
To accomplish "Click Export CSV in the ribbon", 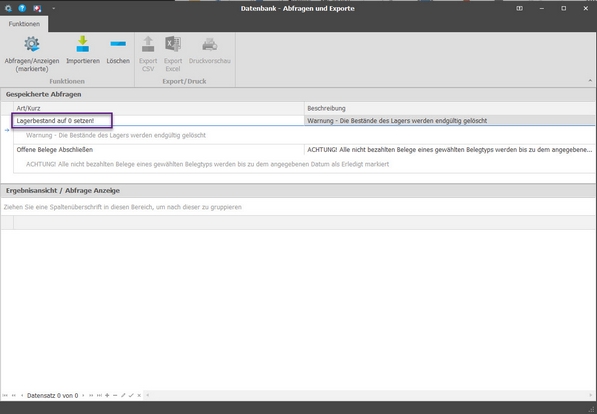I will pyautogui.click(x=148, y=53).
